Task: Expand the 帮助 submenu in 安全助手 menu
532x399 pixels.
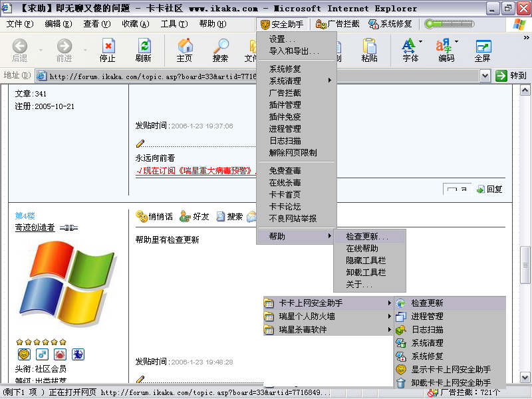Action: (297, 236)
